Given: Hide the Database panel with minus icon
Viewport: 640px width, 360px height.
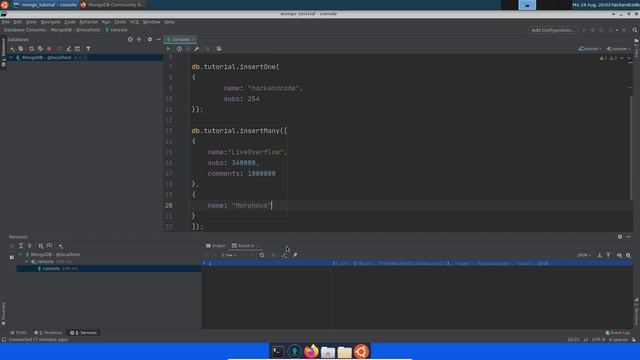Looking at the screenshot, I should [158, 40].
